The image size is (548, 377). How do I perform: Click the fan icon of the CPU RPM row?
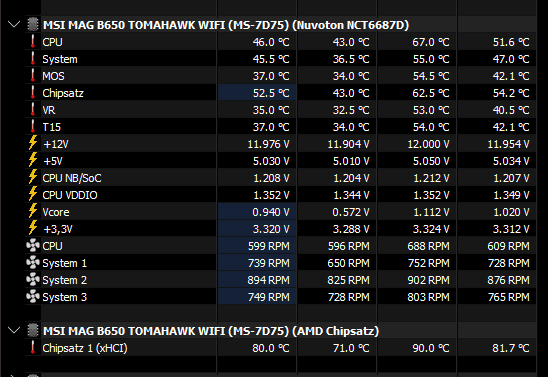tap(33, 246)
